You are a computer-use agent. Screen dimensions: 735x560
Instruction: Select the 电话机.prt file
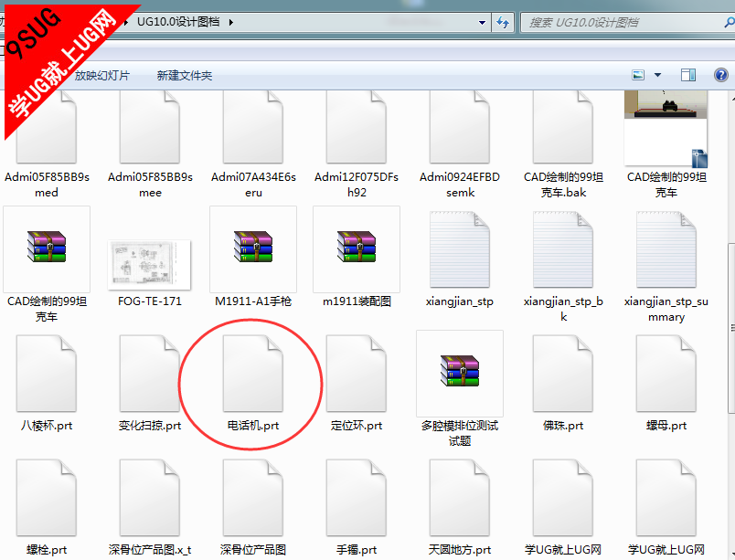[253, 374]
